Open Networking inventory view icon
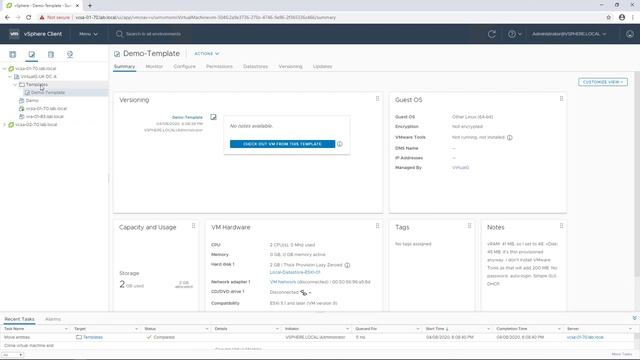640x360 pixels. coord(70,54)
